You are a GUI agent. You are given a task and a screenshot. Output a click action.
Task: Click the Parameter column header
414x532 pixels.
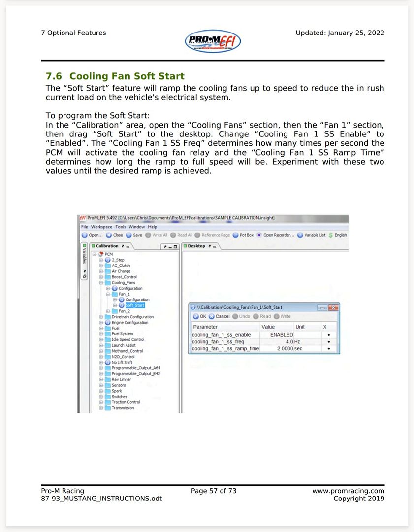click(x=205, y=327)
